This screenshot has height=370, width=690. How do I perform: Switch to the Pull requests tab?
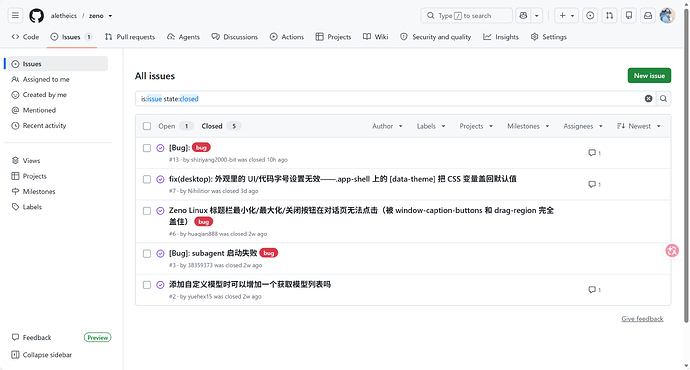(x=130, y=37)
